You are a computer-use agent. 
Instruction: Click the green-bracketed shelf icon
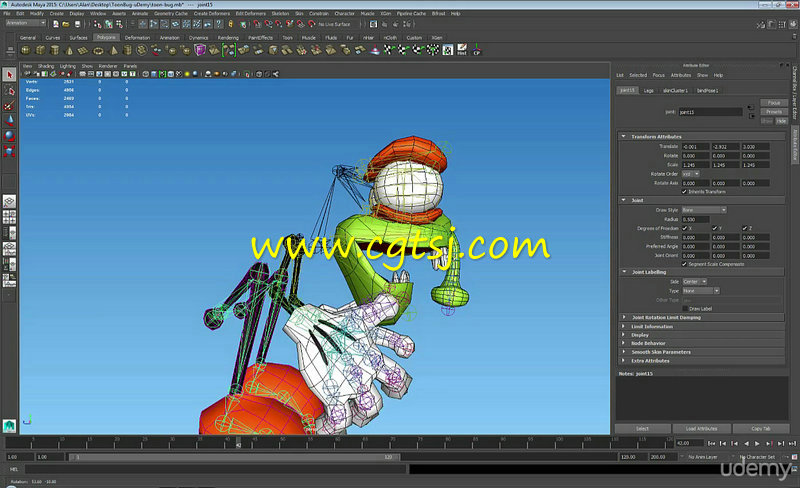[x=229, y=50]
